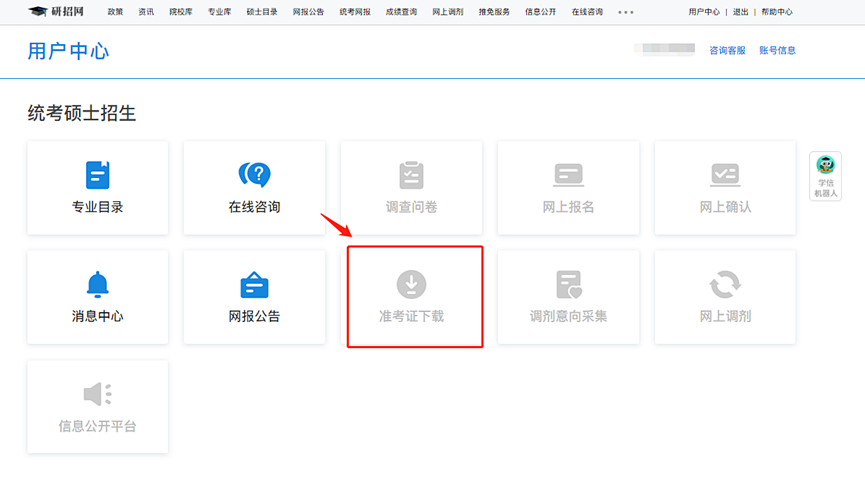Click the 调剂意向采集 form heart icon
865x485 pixels.
pyautogui.click(x=569, y=285)
